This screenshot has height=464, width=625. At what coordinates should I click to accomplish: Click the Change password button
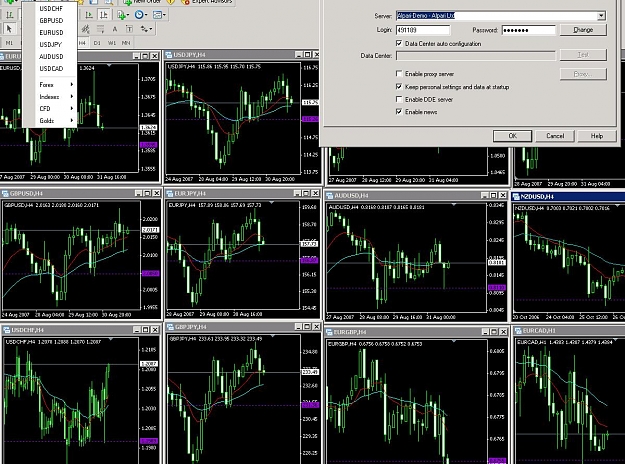[x=583, y=30]
